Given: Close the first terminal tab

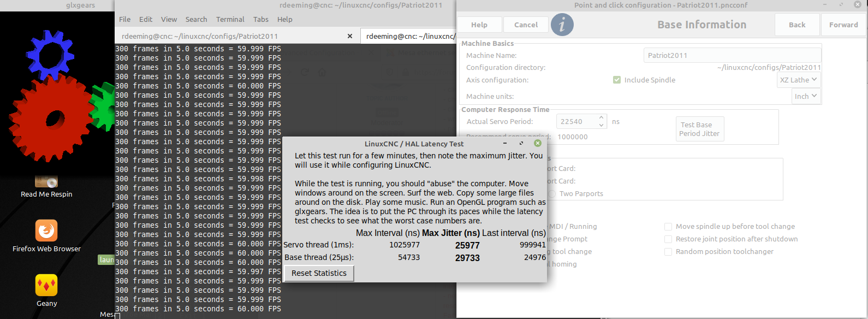Looking at the screenshot, I should [350, 36].
